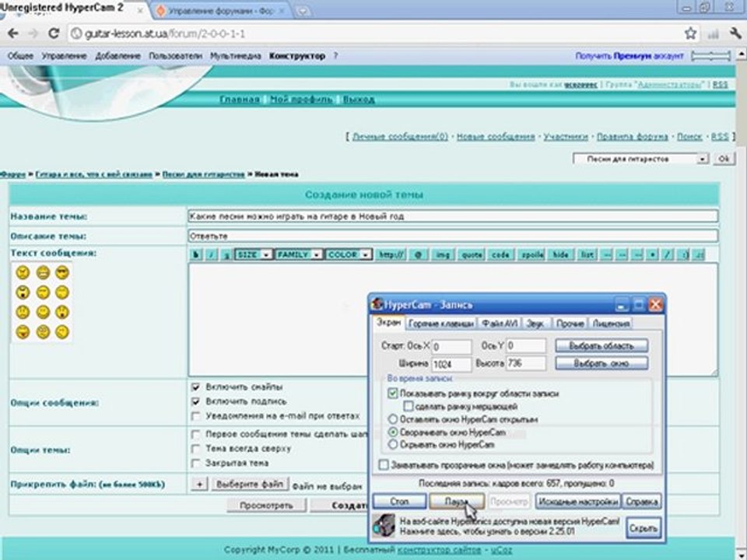Click 'Просмотреть' preview button on the forum page
This screenshot has height=560, width=747.
(266, 506)
